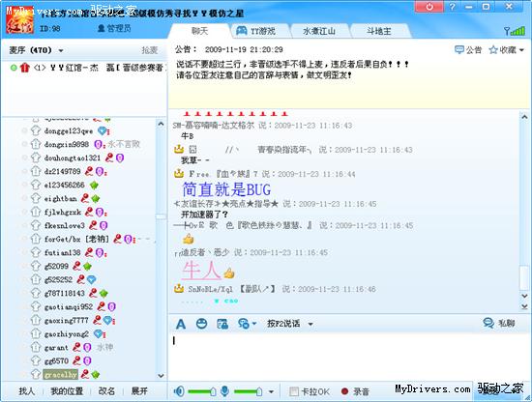Image resolution: width=532 pixels, height=402 pixels.
Task: Select user e123456266
Action: 64,186
